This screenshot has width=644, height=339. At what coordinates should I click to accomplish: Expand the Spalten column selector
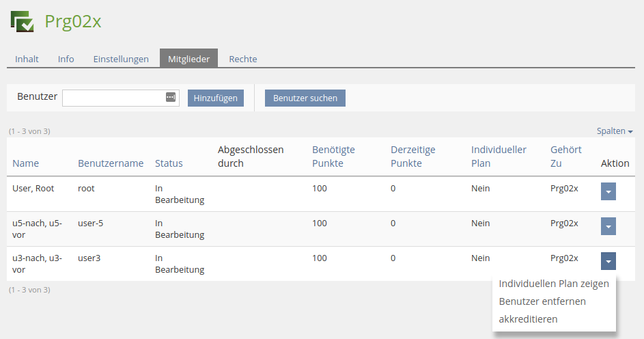(x=615, y=131)
